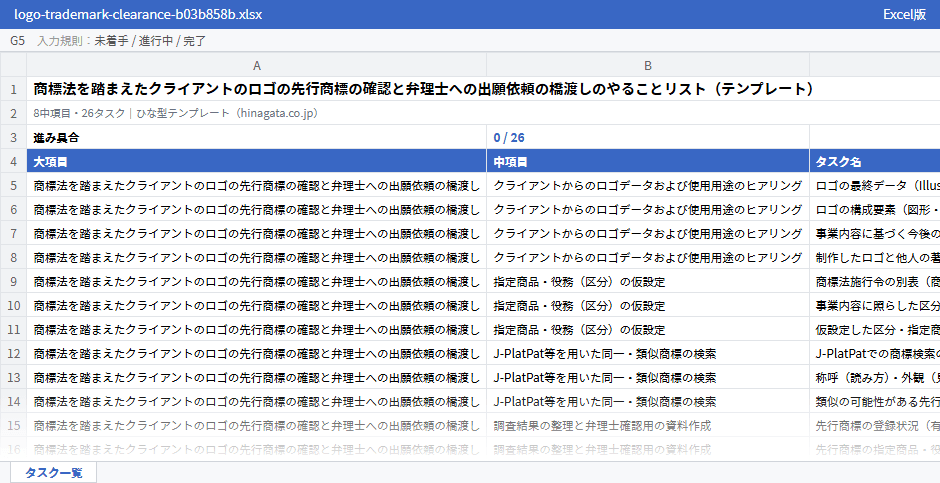Select row header 13
Screen dimensions: 940x483
(x=13, y=377)
